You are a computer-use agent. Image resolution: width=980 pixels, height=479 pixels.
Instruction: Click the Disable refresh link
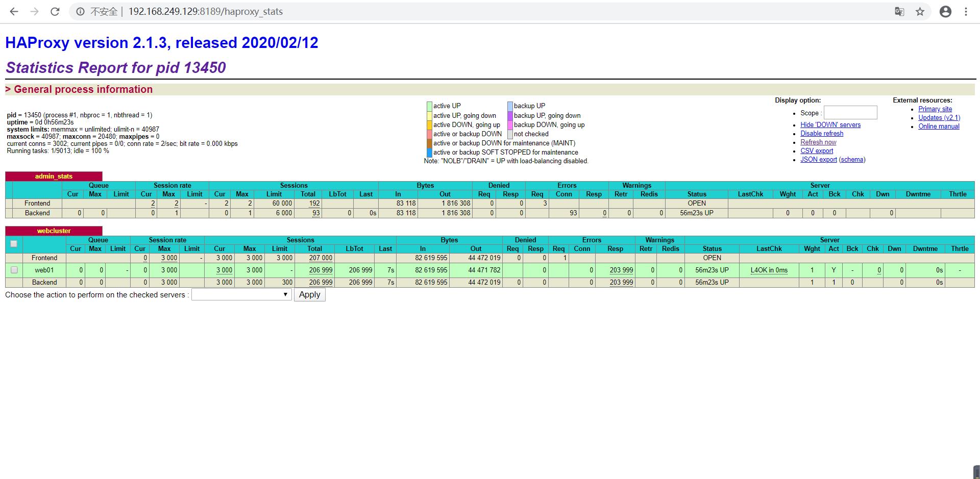coord(822,134)
